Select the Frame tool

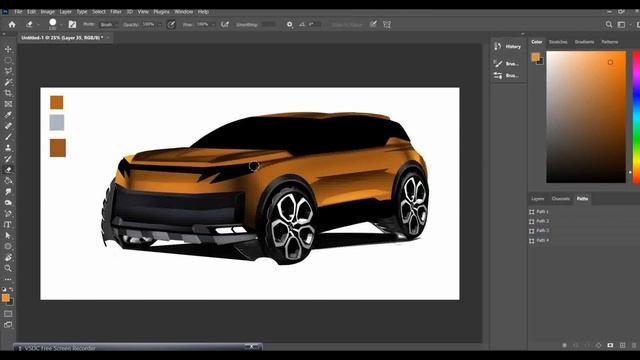(x=8, y=104)
